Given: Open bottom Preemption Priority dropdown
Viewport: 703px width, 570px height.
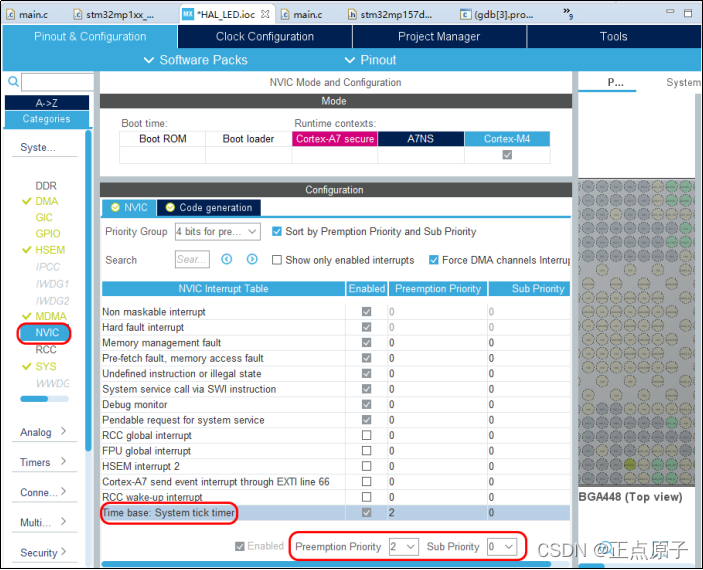Looking at the screenshot, I should [x=404, y=547].
